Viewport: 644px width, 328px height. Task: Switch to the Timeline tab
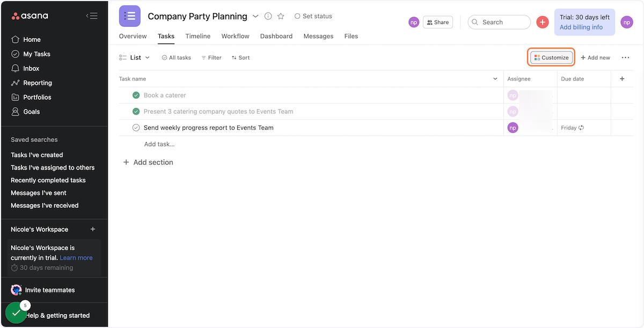click(x=198, y=36)
